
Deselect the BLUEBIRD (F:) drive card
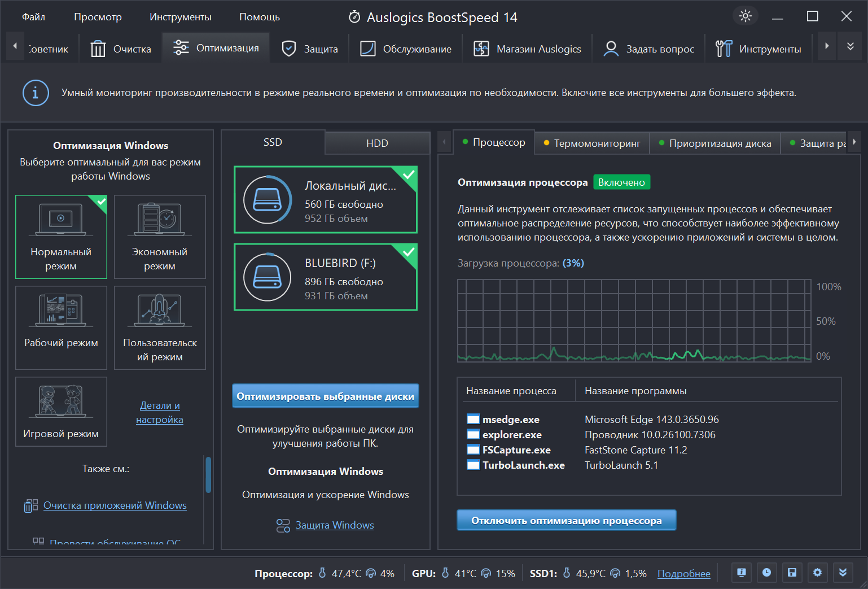coord(326,277)
